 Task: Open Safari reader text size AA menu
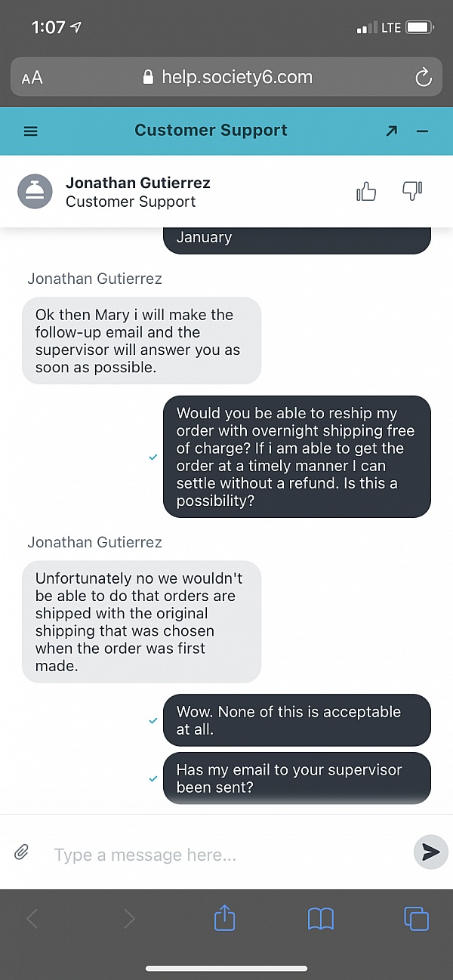(x=32, y=78)
